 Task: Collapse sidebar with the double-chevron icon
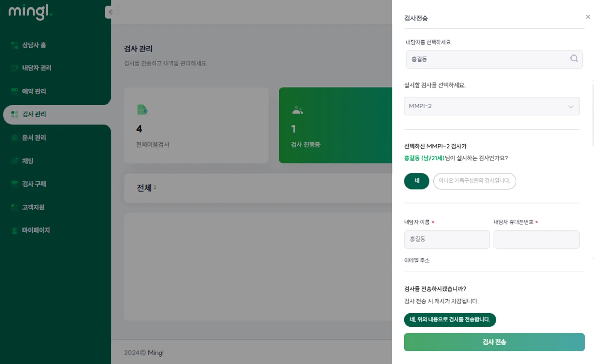[x=109, y=12]
